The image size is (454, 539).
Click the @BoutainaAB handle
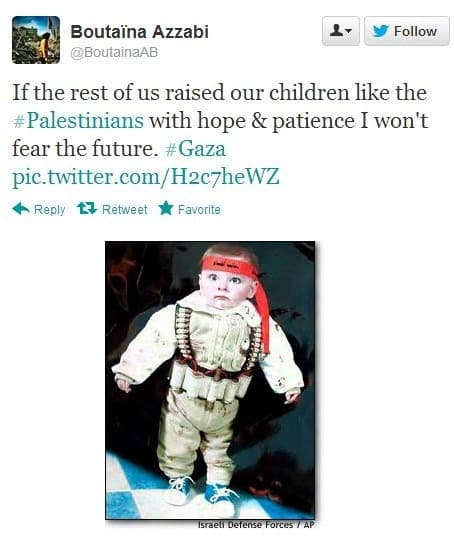(x=114, y=52)
